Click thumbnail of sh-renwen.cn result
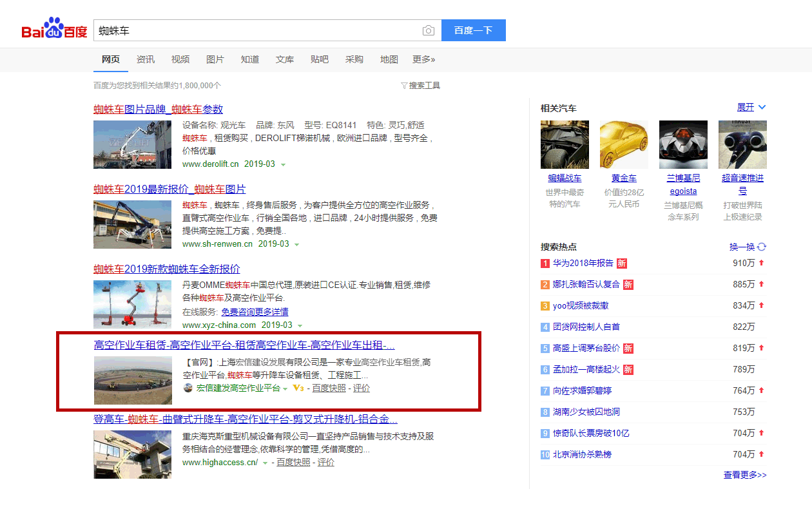 coord(132,224)
